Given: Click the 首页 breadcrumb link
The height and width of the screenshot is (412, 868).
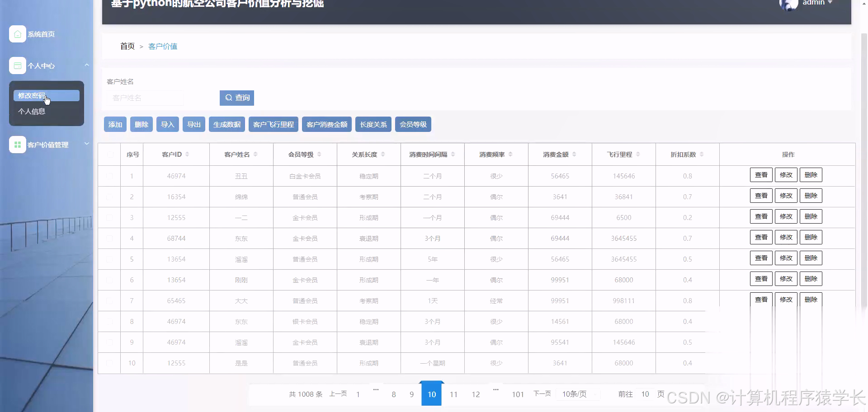Looking at the screenshot, I should [127, 46].
